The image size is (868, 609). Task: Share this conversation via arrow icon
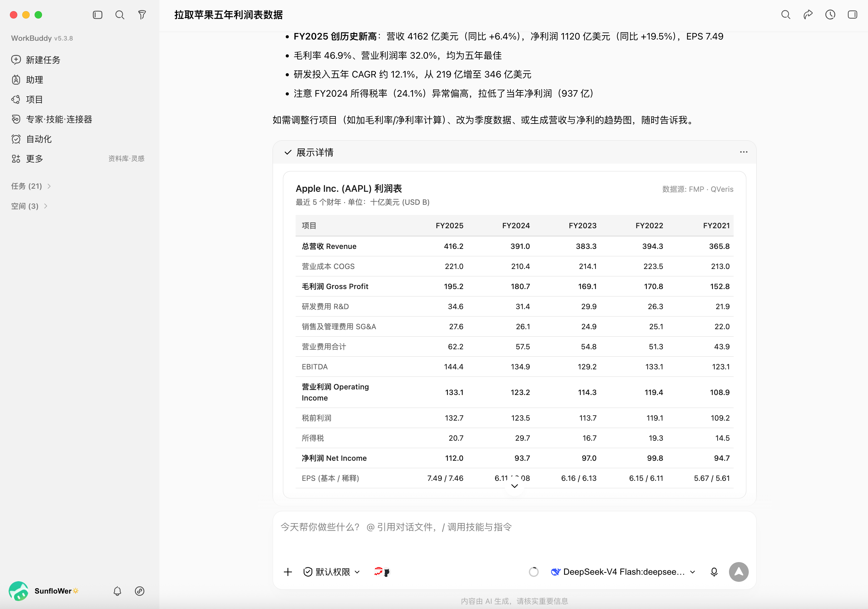click(x=808, y=15)
